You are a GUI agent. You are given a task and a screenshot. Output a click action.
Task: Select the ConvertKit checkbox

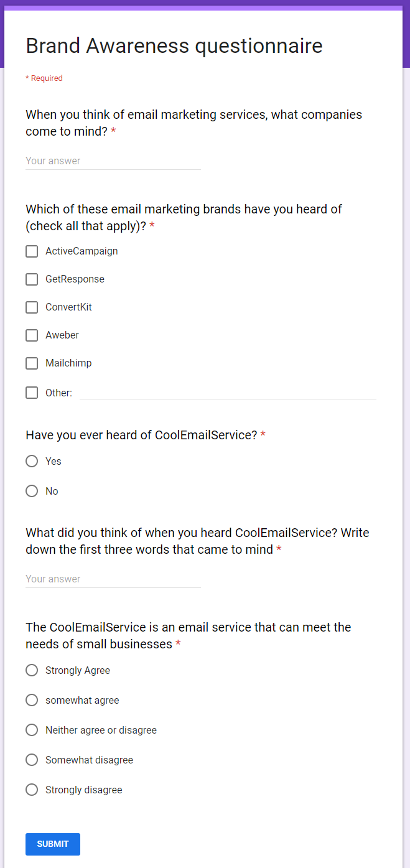(32, 307)
